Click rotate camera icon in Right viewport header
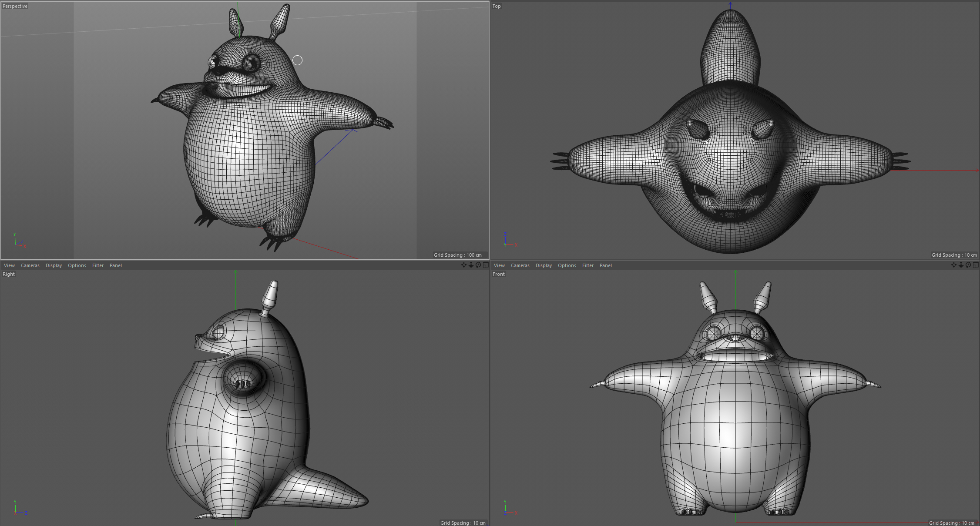This screenshot has height=526, width=980. click(478, 265)
